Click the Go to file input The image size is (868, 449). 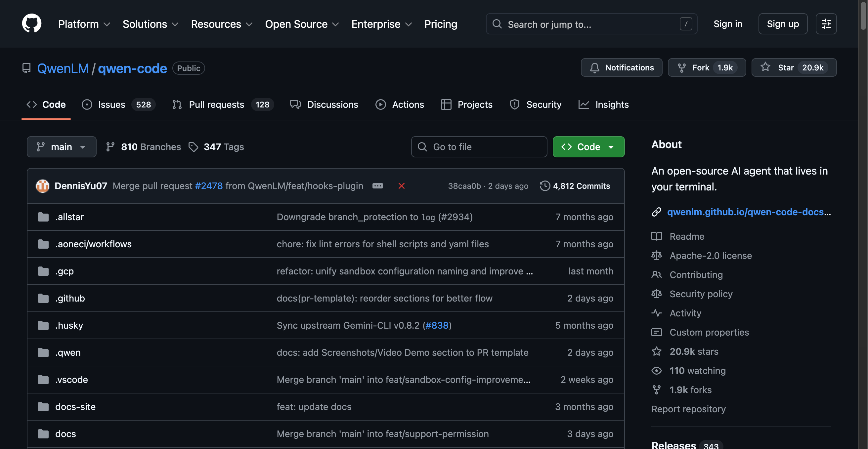(479, 147)
